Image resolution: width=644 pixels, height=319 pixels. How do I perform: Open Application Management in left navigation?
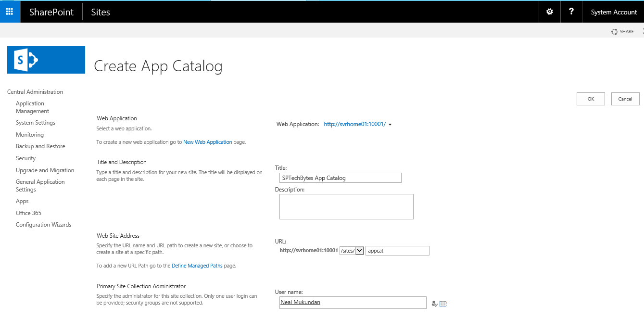point(33,107)
